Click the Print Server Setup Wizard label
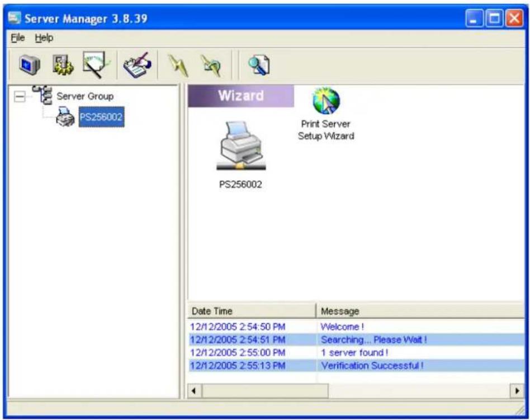Image resolution: width=530 pixels, height=420 pixels. (x=326, y=130)
